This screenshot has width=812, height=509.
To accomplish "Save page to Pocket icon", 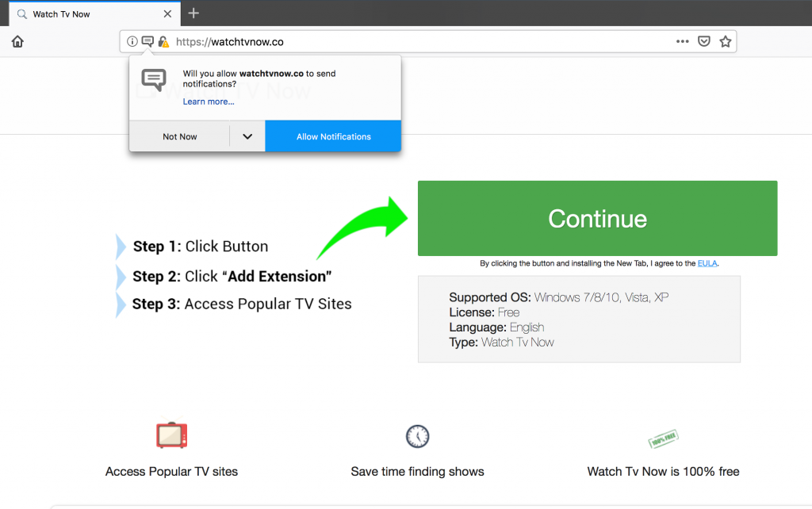I will tap(704, 41).
